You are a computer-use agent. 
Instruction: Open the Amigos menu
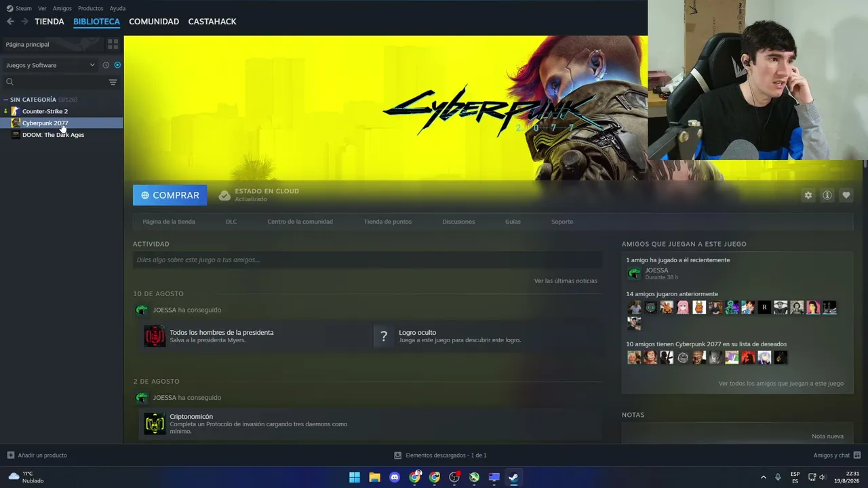click(62, 8)
